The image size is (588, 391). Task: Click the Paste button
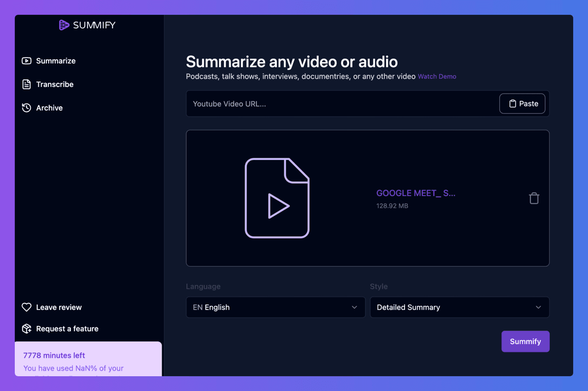522,103
